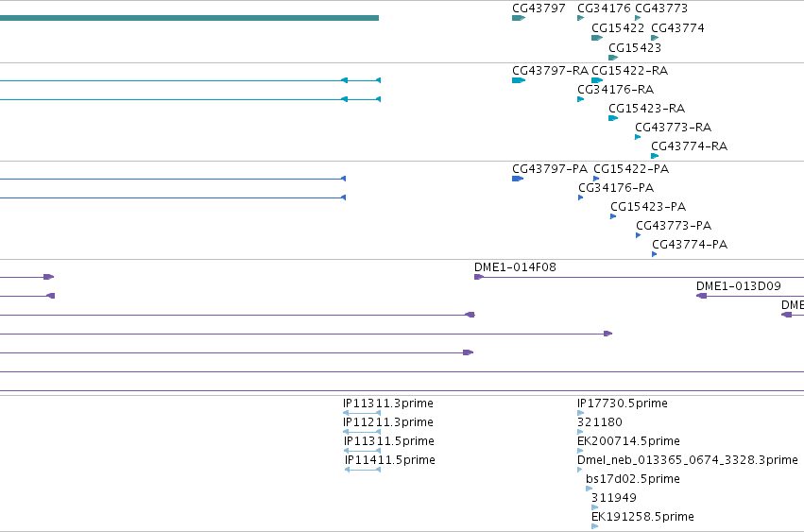Select the EK191258.5prime small arrow glyph

(x=595, y=525)
